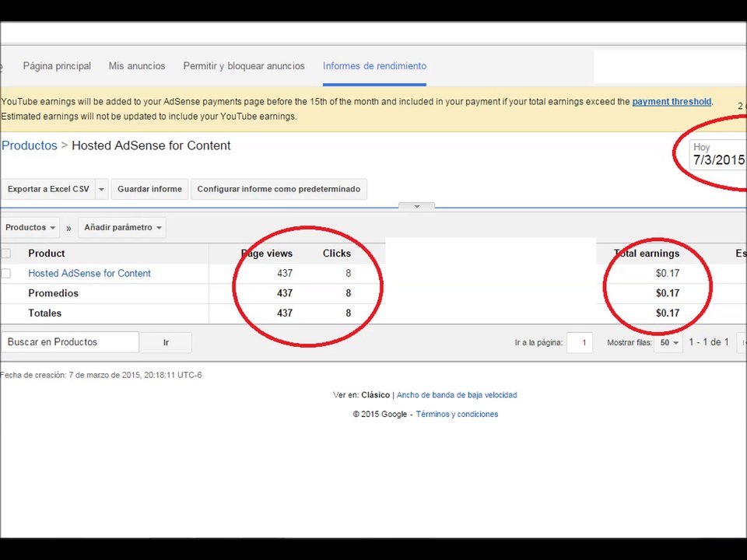This screenshot has height=560, width=747.
Task: Open the Productos dimension dropdown
Action: point(30,227)
